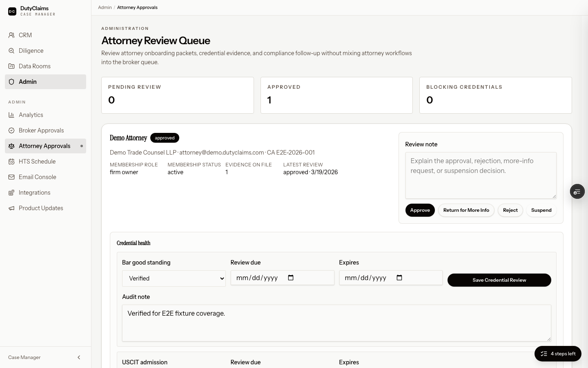Click the Attorney Review Queue title
This screenshot has height=368, width=588.
click(156, 40)
